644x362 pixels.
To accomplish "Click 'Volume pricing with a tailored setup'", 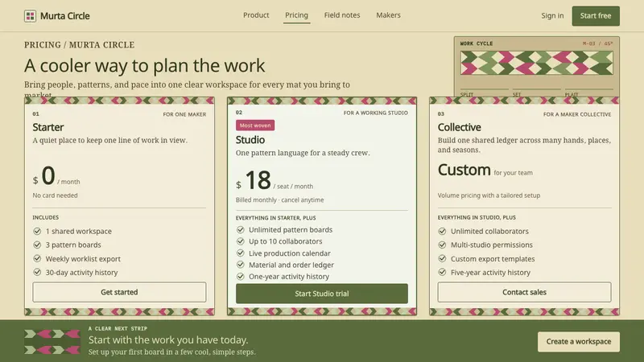I will point(489,195).
